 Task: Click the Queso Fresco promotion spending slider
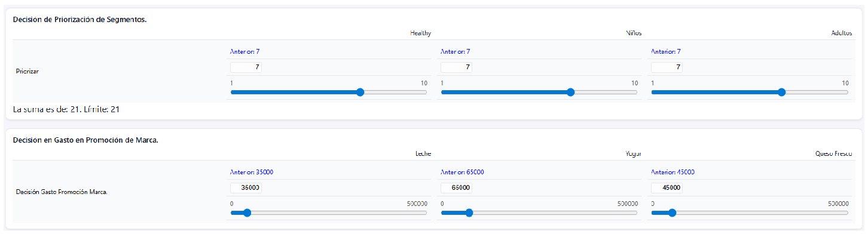pos(750,213)
